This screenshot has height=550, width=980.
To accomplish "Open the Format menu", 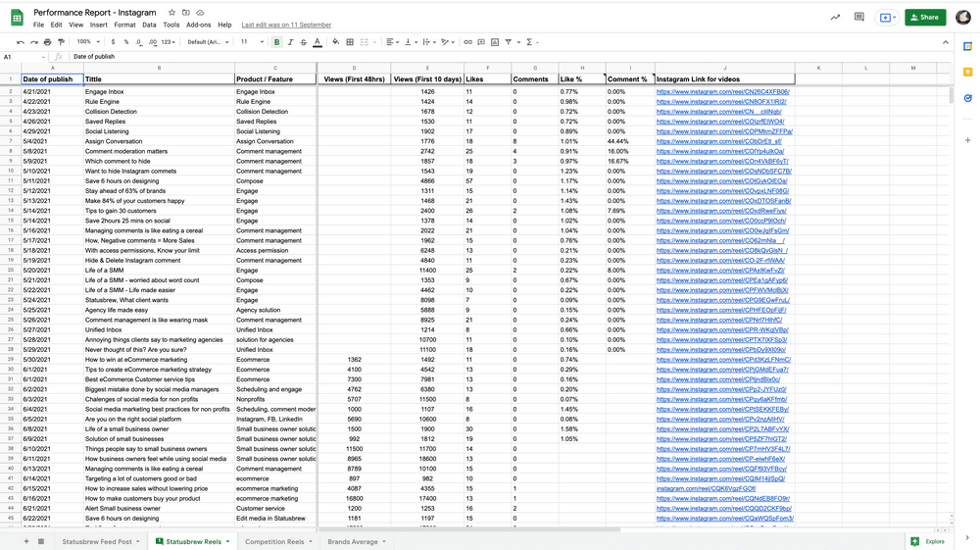I will [x=124, y=25].
